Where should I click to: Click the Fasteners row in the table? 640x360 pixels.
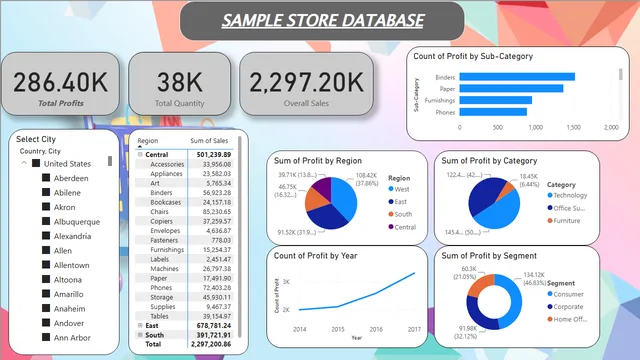tap(184, 240)
